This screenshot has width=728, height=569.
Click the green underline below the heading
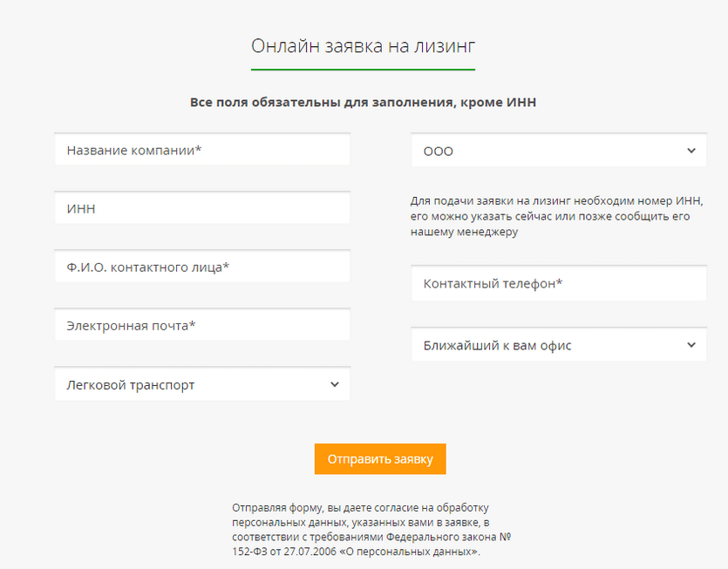point(363,69)
